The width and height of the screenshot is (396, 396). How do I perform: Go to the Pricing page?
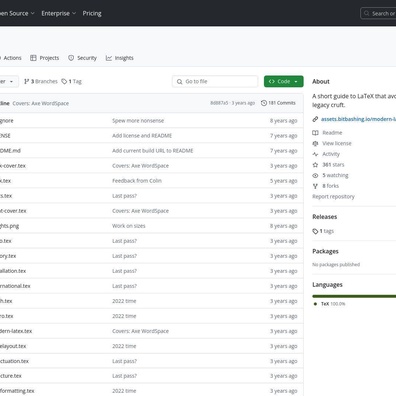pyautogui.click(x=92, y=13)
